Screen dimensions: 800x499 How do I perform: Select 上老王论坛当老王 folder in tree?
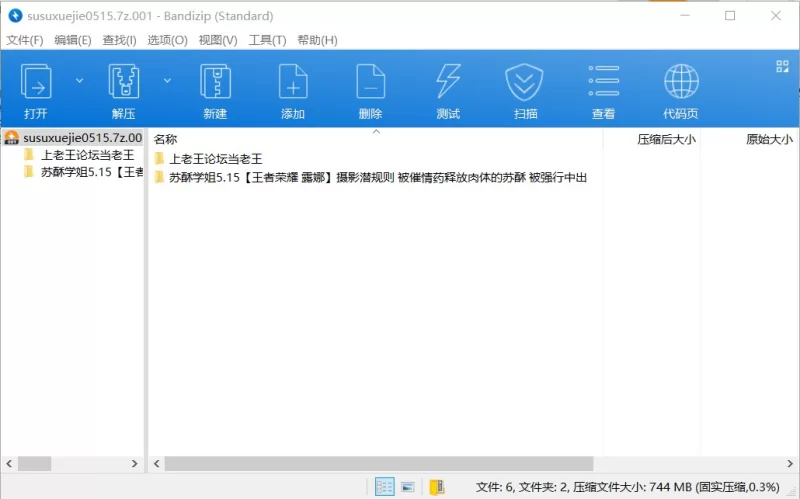[x=79, y=155]
